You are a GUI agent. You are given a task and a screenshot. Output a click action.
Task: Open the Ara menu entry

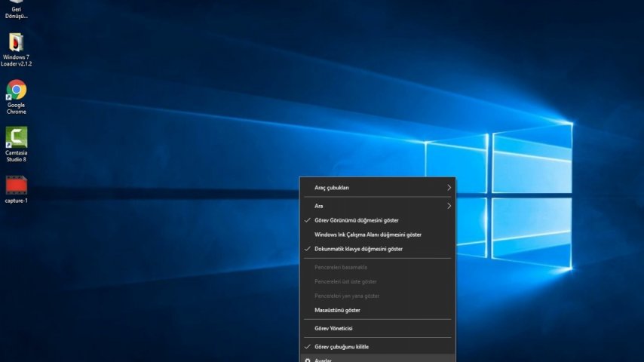378,206
